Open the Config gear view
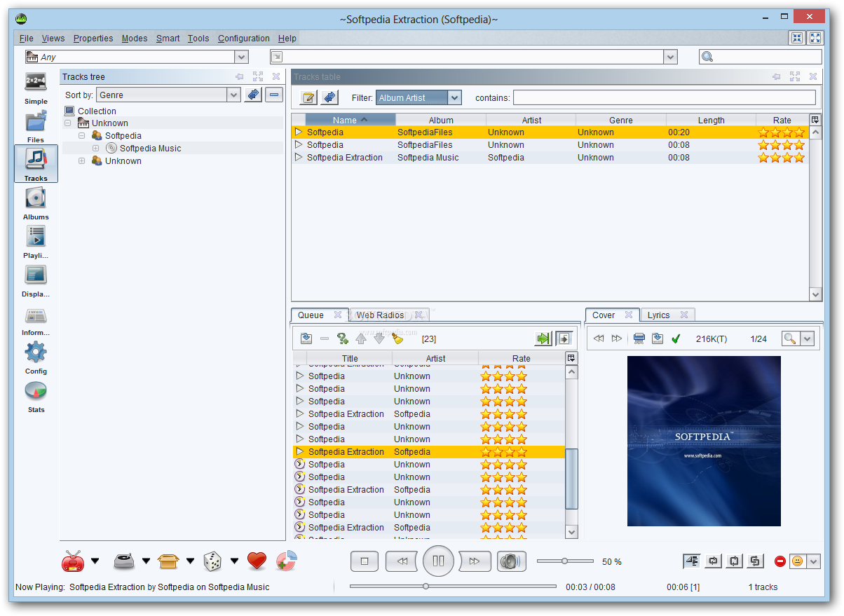 click(x=36, y=357)
